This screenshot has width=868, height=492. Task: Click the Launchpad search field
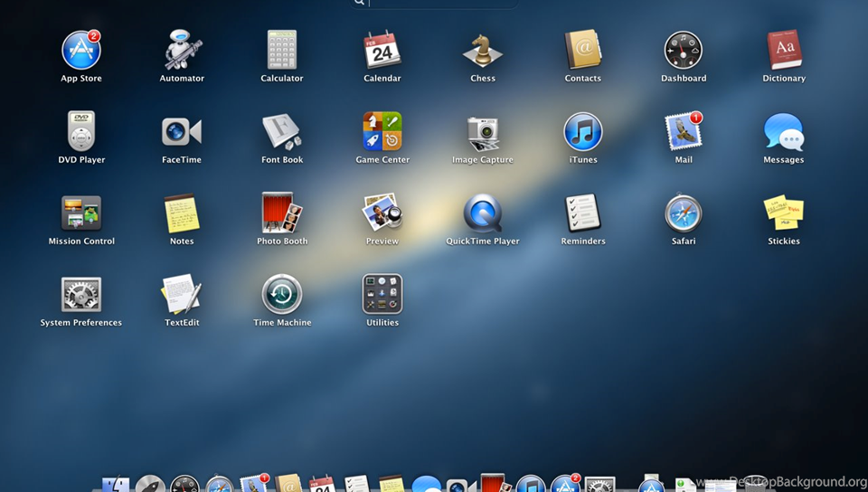click(435, 3)
